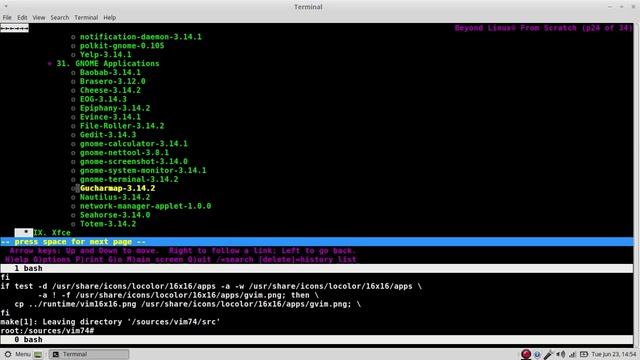Viewport: 640px width, 360px height.
Task: Select the 31. GNOME Applications link
Action: pos(108,64)
